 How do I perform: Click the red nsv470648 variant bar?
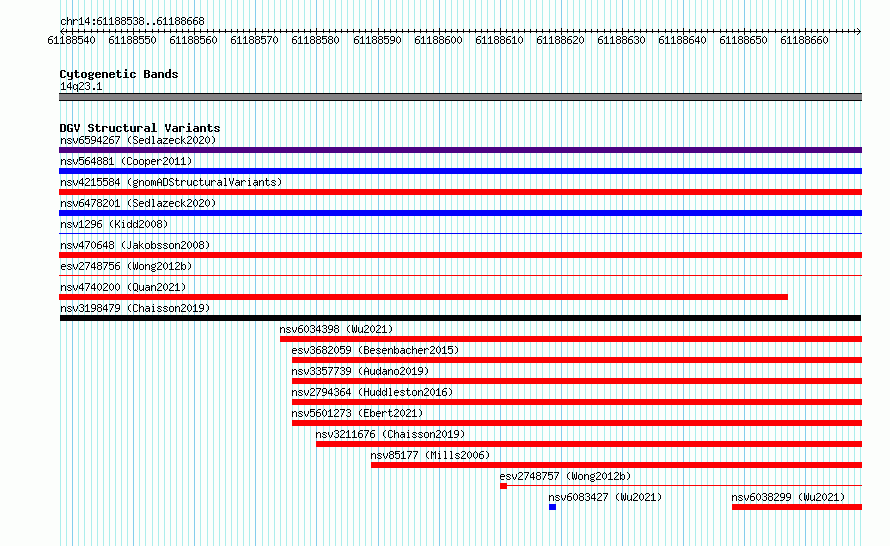tap(460, 255)
